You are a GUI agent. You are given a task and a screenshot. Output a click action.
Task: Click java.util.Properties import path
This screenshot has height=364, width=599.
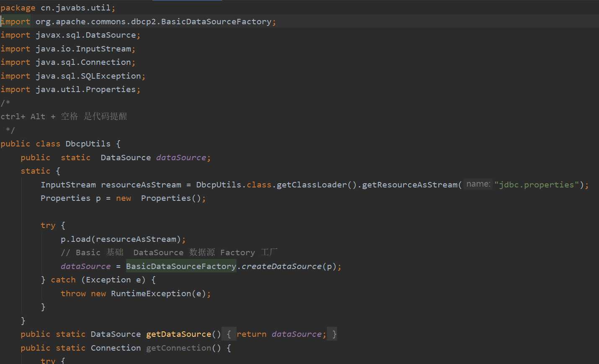[x=86, y=89]
